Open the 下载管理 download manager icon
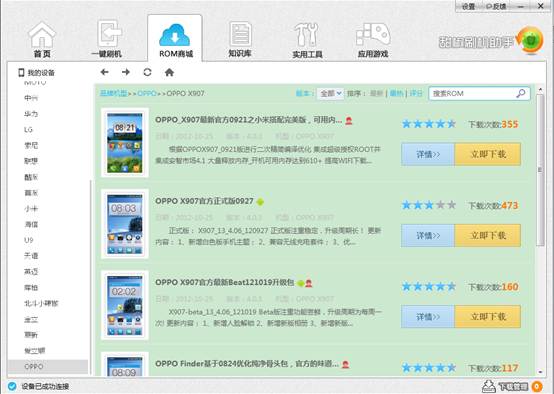The height and width of the screenshot is (394, 554). [489, 386]
